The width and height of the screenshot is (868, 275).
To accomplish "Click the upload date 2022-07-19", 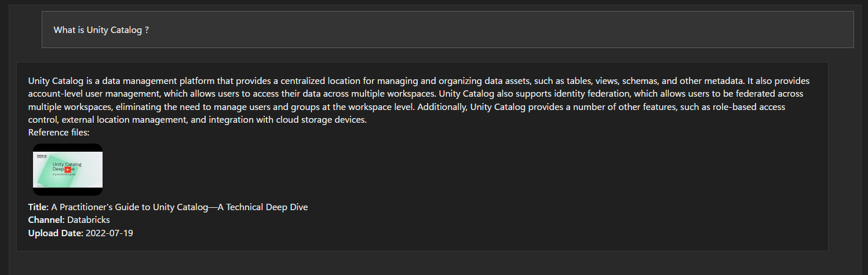I will coord(110,233).
